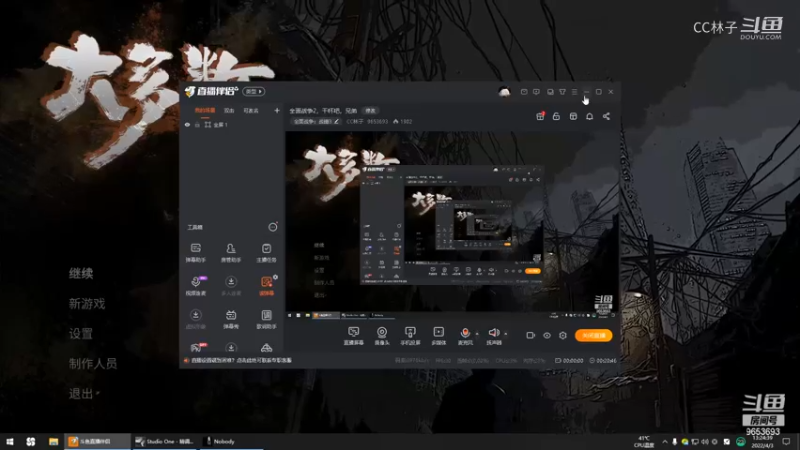Click the recording camera icon in bottom bar
The image size is (800, 450).
[x=531, y=335]
